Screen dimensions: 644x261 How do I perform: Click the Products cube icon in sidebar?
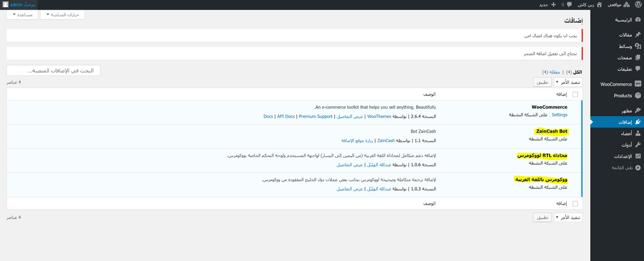638,96
